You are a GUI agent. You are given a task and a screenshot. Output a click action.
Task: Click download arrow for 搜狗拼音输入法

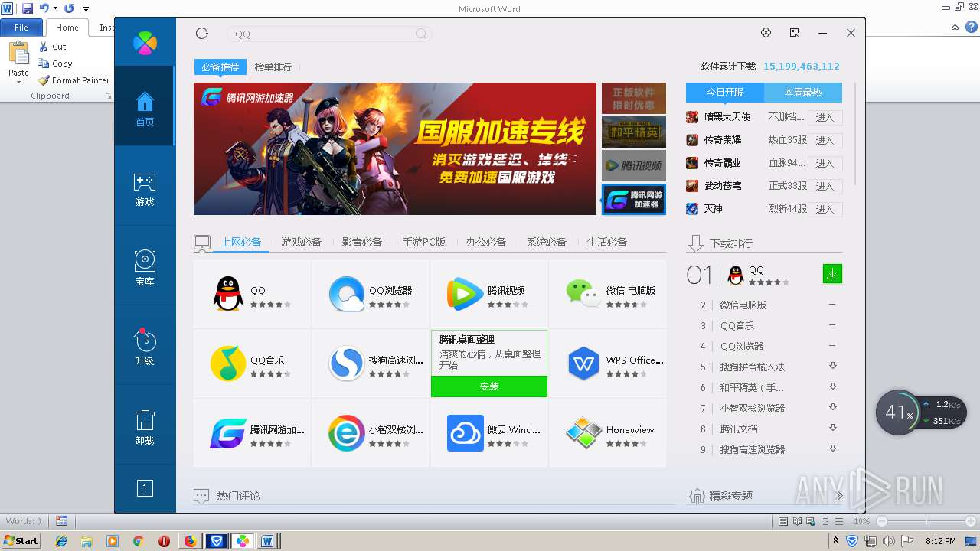coord(833,367)
